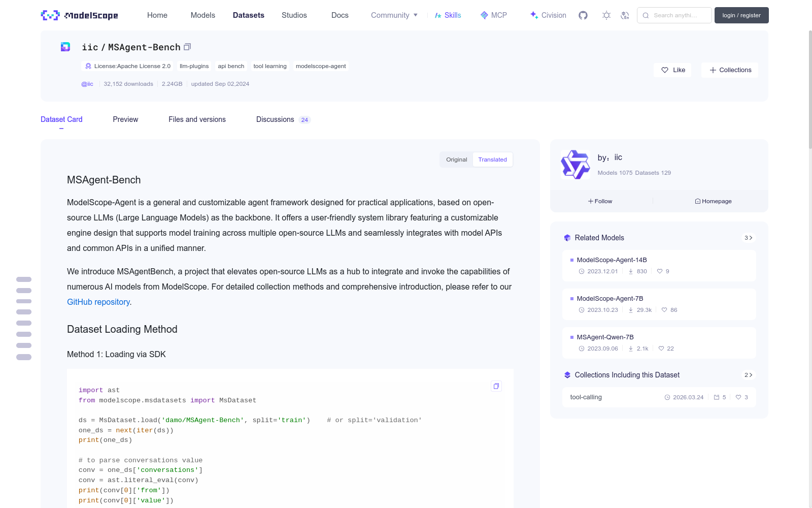Like this dataset
The width and height of the screenshot is (812, 508).
click(x=672, y=70)
